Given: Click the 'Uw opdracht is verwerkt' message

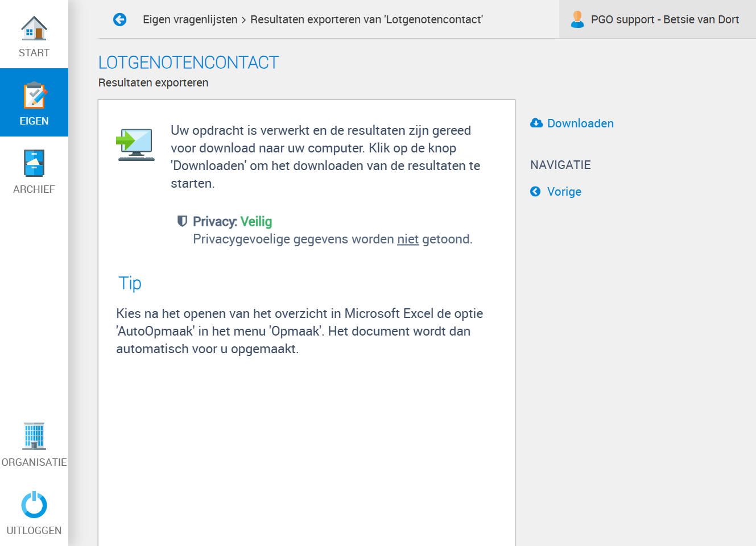Looking at the screenshot, I should point(325,156).
